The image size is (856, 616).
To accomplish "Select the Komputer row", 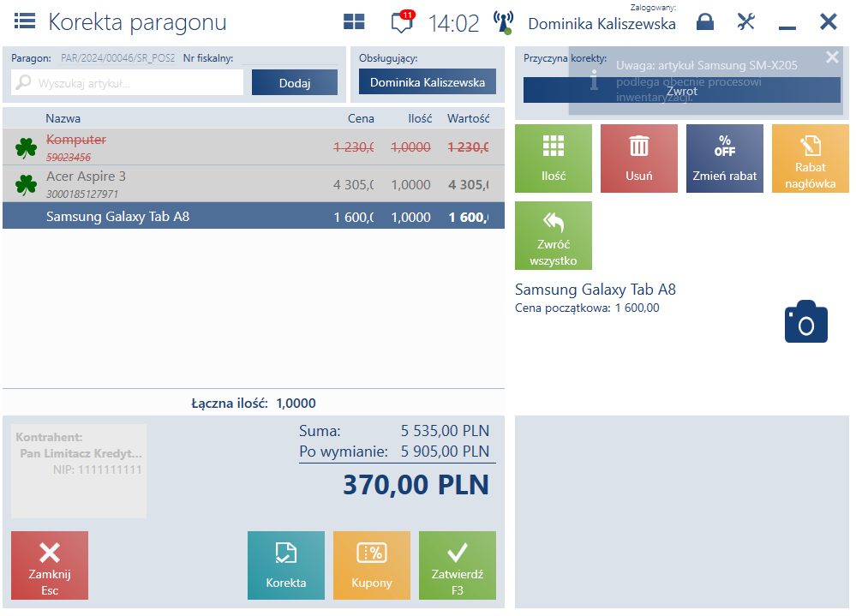I will pyautogui.click(x=254, y=147).
